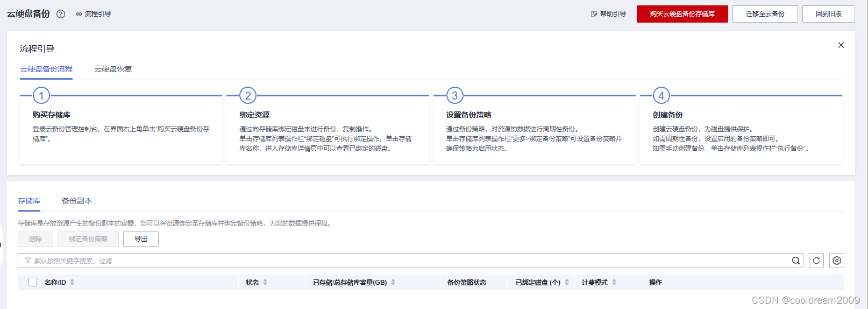Open the 备份副本 tab
The height and width of the screenshot is (309, 868).
(x=77, y=201)
